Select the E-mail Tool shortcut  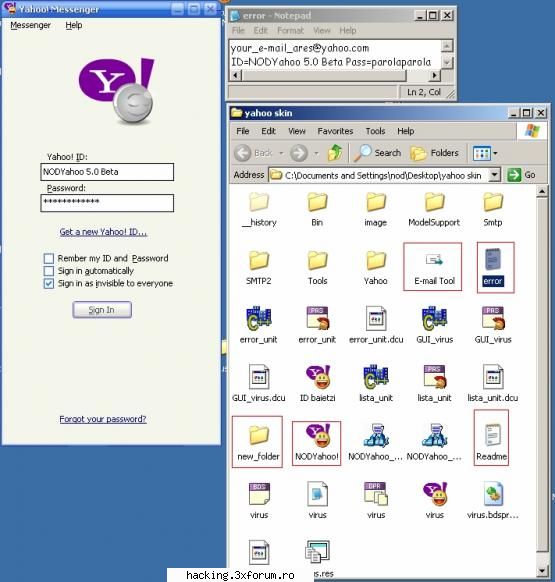433,267
